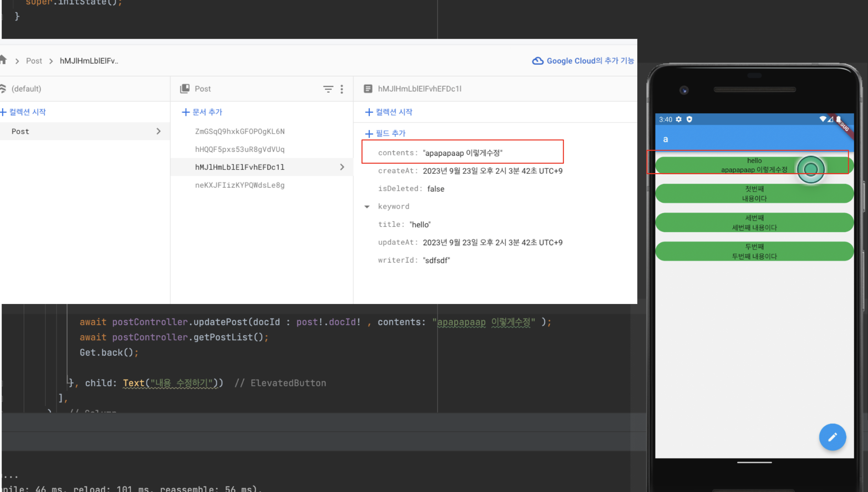Open Post collection three-dot overflow menu
Viewport: 868px width, 492px height.
coord(342,89)
